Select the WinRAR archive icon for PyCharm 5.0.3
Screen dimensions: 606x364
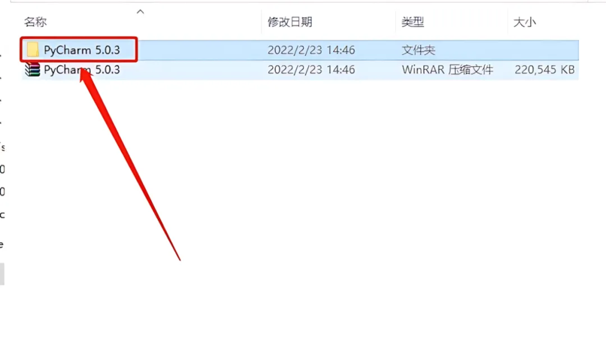33,70
